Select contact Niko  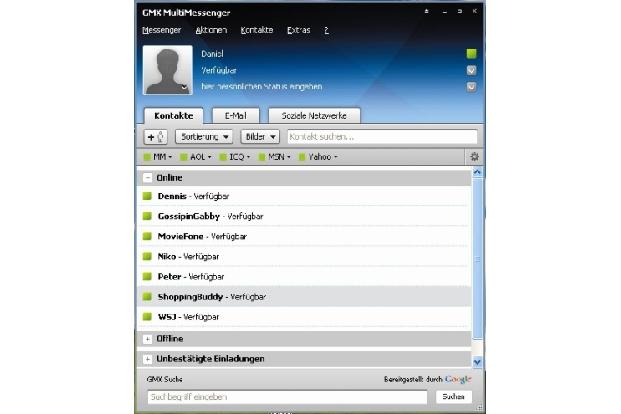[x=304, y=256]
